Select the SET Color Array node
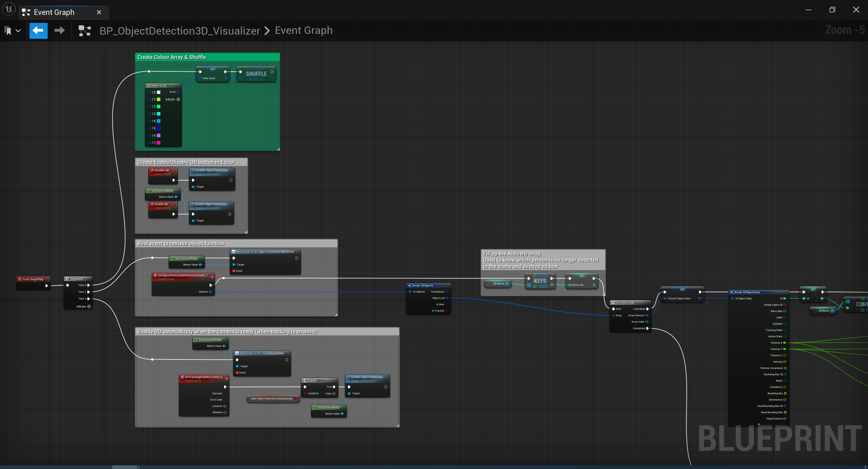 (x=213, y=74)
